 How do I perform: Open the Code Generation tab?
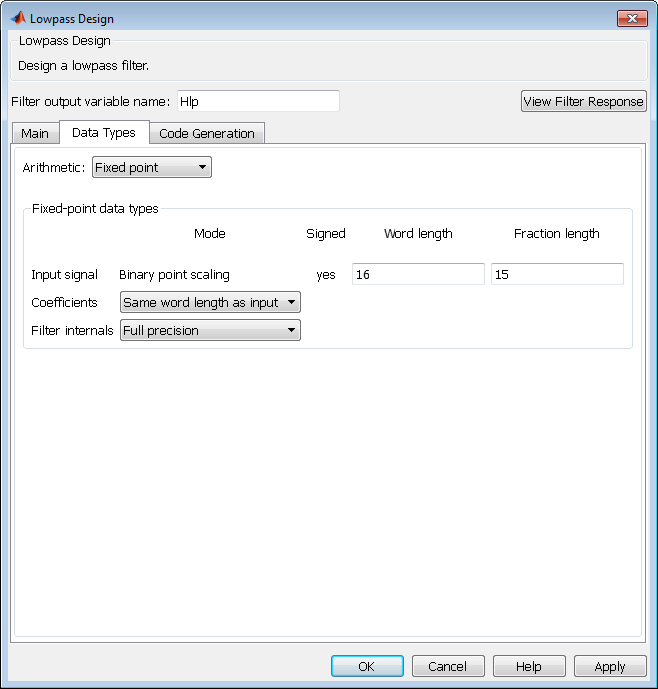207,134
